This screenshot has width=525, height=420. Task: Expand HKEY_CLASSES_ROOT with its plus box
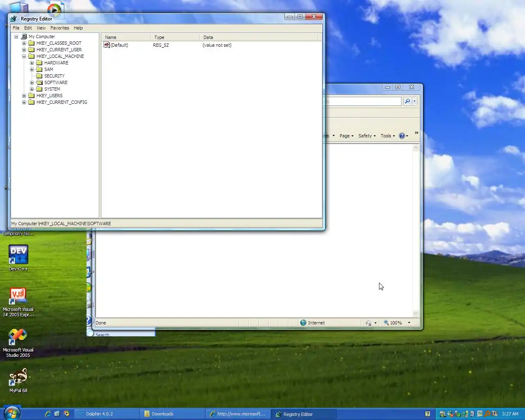click(x=24, y=43)
